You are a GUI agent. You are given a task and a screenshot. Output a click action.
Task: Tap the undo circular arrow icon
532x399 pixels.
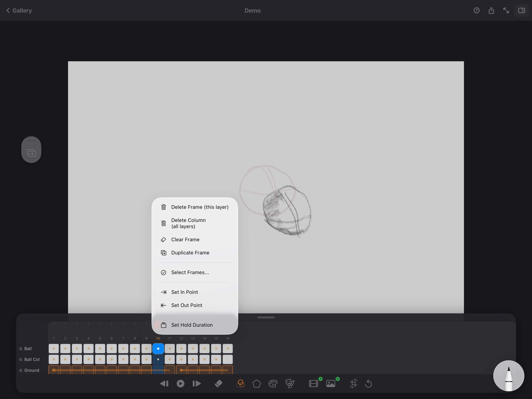point(369,384)
